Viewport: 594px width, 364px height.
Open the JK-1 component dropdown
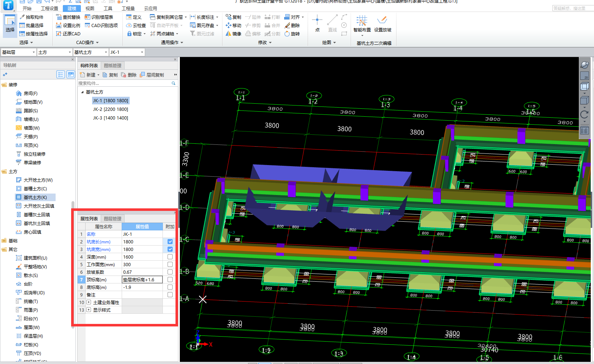[x=127, y=52]
